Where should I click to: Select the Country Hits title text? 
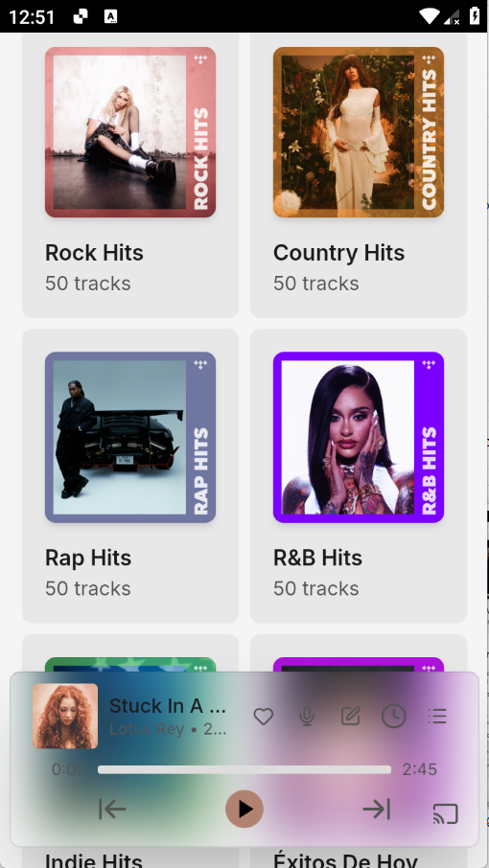(x=338, y=252)
